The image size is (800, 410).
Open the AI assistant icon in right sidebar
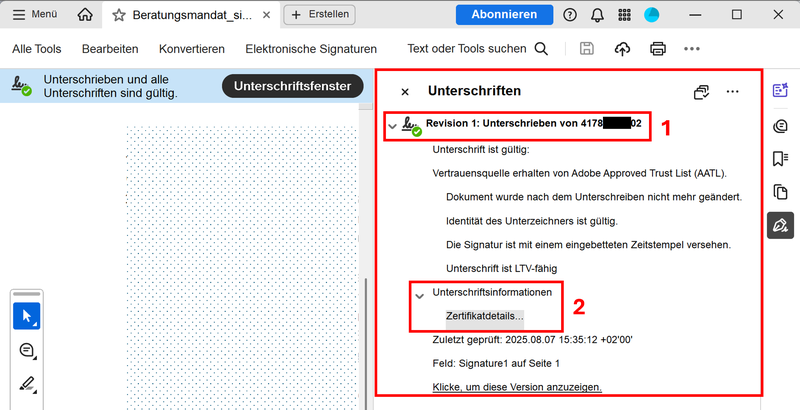(780, 90)
